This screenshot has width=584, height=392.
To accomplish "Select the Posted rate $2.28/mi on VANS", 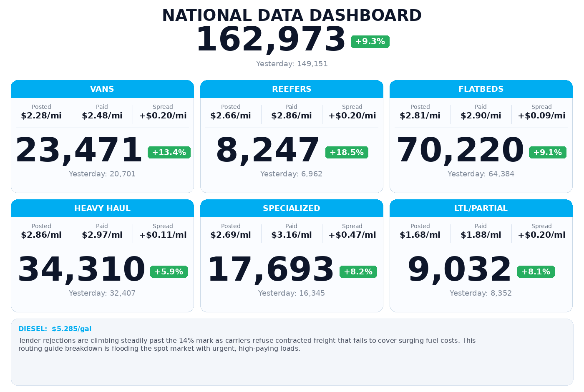I will pos(42,116).
